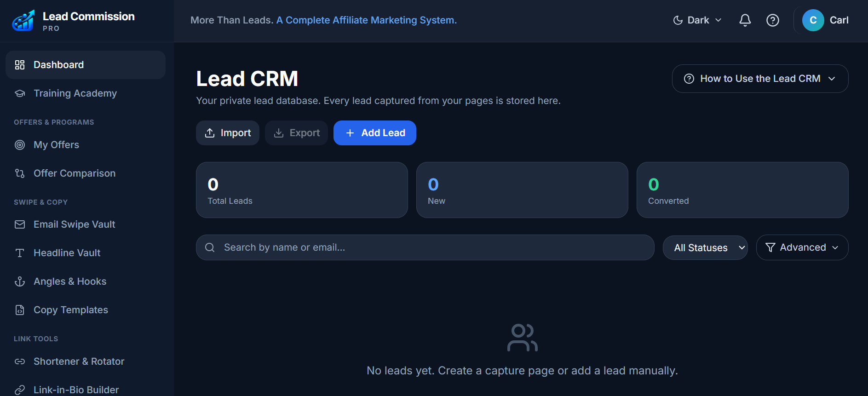
Task: Click the Shortener & Rotator link icon
Action: 20,362
